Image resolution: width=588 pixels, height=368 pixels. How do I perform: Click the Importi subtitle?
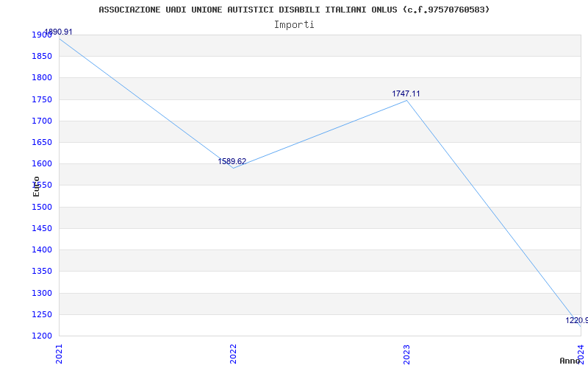[x=294, y=25]
